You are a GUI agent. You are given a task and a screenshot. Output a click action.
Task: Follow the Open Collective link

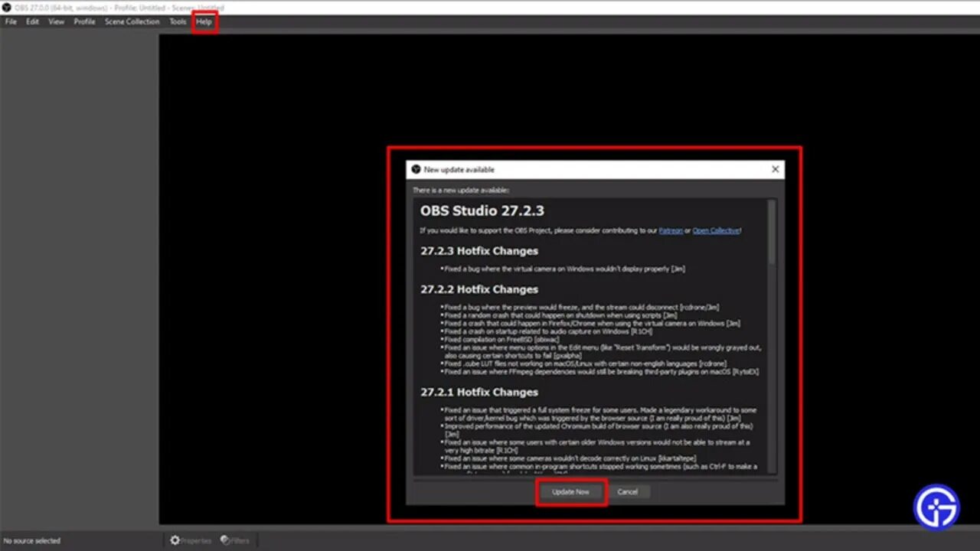716,230
